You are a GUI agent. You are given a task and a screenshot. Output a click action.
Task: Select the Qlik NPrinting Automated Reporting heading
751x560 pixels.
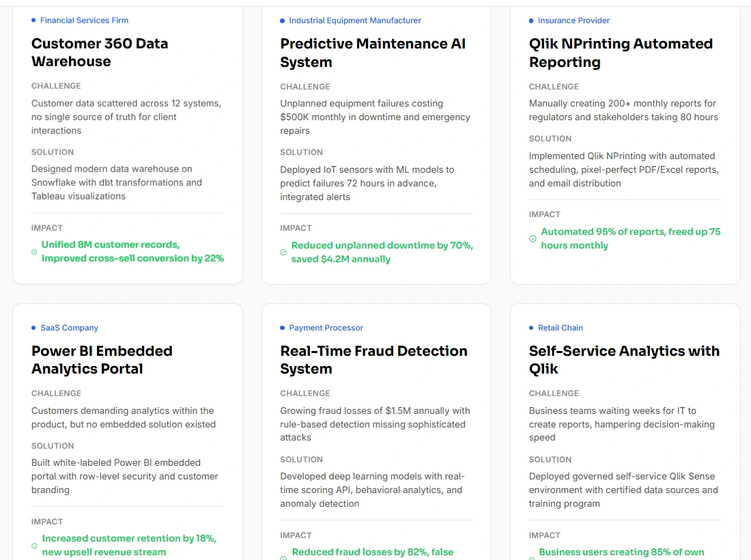pyautogui.click(x=621, y=53)
